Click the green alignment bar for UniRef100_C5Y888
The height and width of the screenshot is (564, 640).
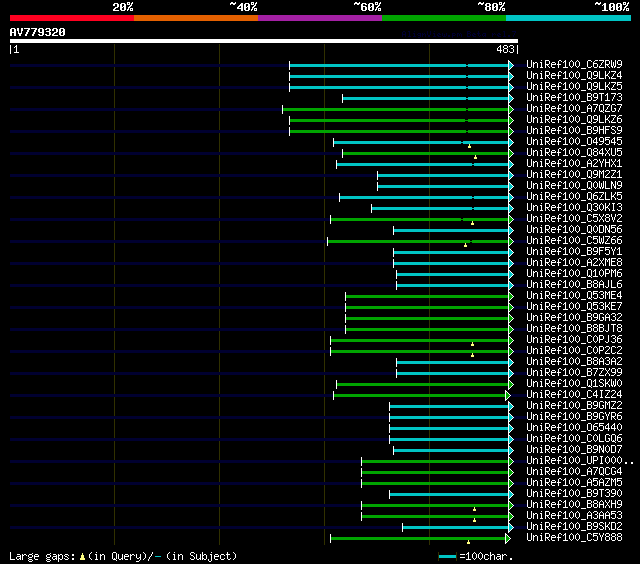pyautogui.click(x=418, y=539)
